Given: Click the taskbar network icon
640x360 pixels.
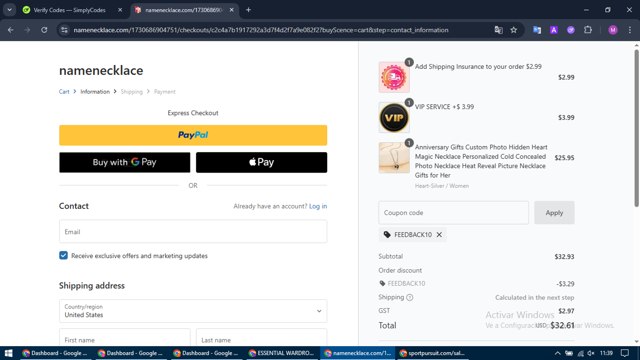Looking at the screenshot, I should click(580, 353).
